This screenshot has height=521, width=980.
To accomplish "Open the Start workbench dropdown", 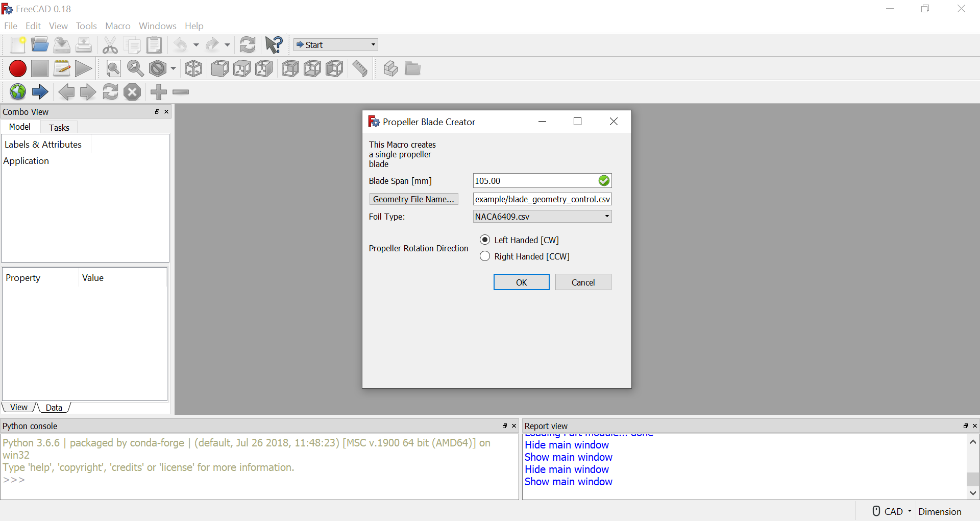I will pos(336,45).
